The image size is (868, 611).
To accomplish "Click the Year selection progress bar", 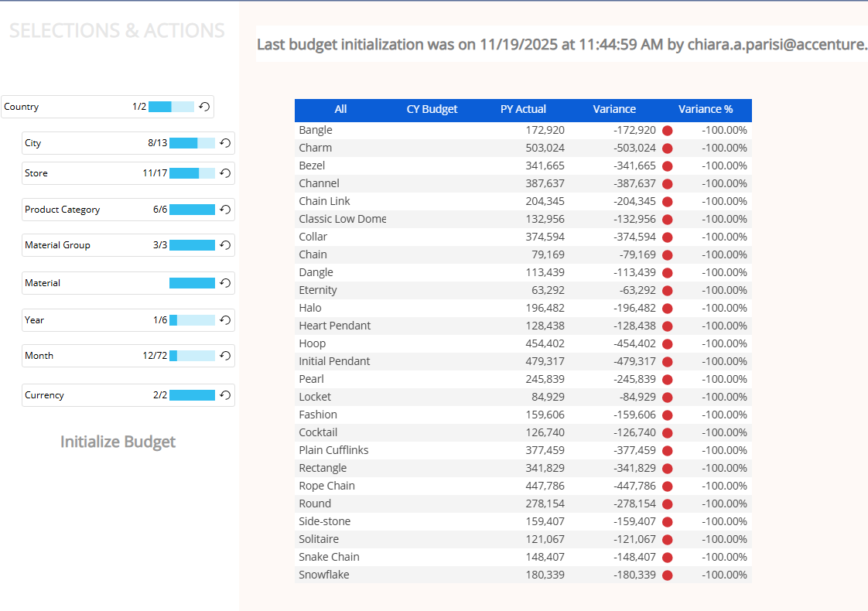I will point(192,320).
